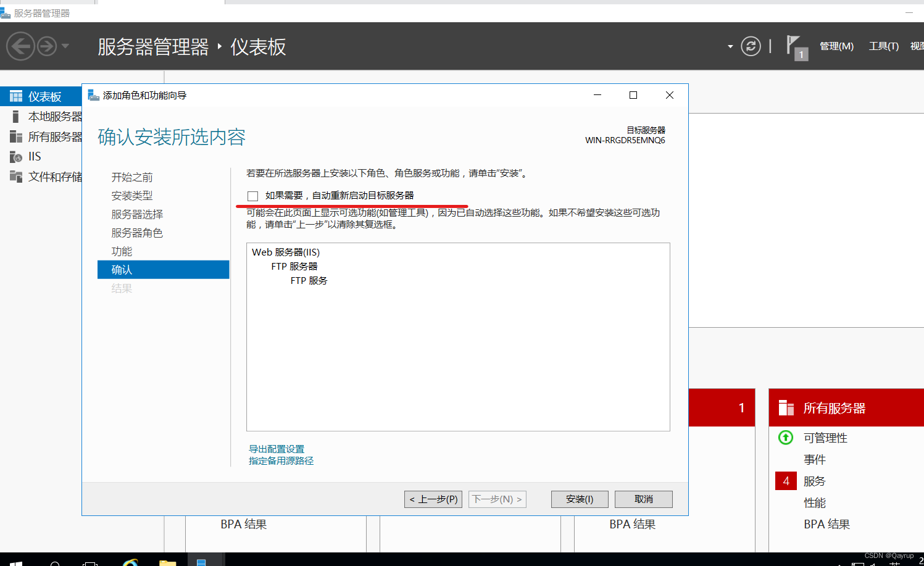Click the 导出配置设置 link
Screen dimensions: 924x566
coord(276,449)
